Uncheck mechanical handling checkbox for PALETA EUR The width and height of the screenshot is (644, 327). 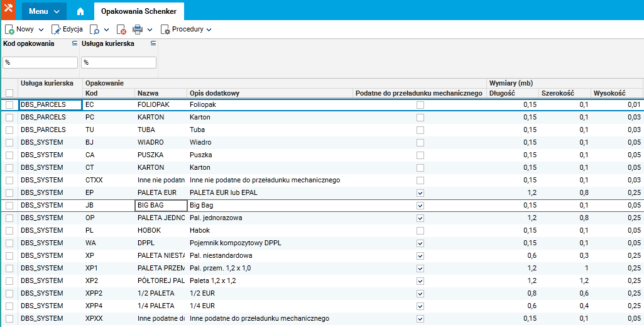pyautogui.click(x=420, y=193)
